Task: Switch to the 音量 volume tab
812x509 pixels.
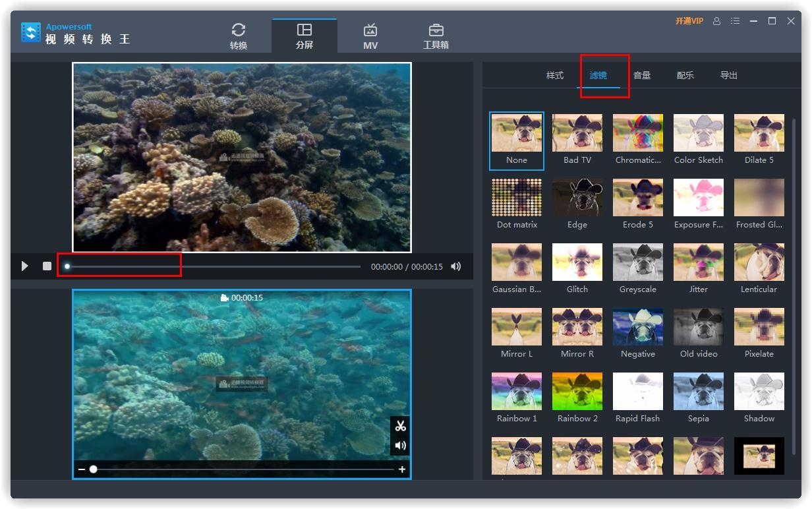Action: (x=642, y=75)
